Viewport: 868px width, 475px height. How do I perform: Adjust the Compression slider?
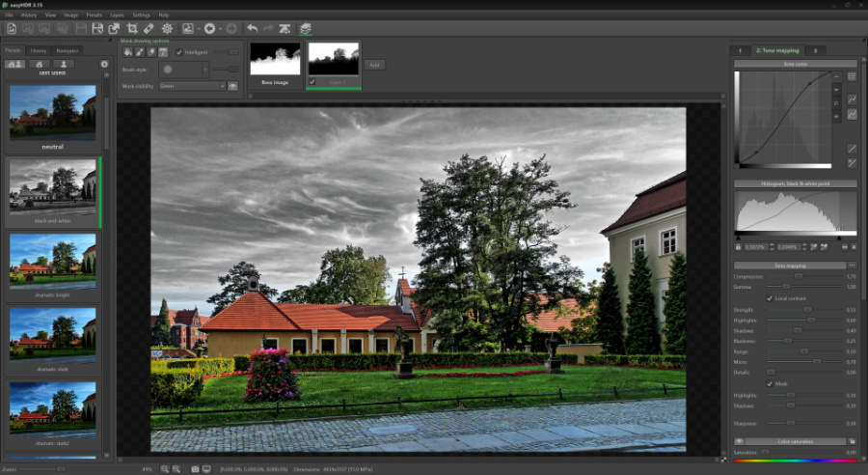(803, 276)
